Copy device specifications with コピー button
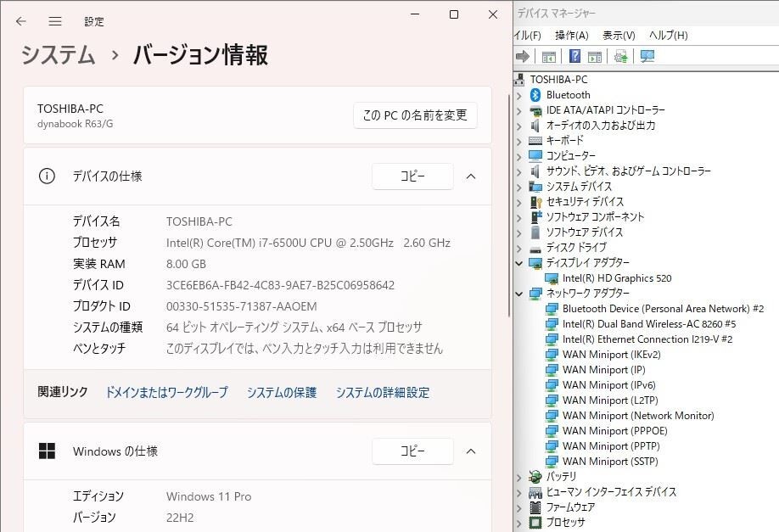The image size is (779, 532). tap(412, 176)
